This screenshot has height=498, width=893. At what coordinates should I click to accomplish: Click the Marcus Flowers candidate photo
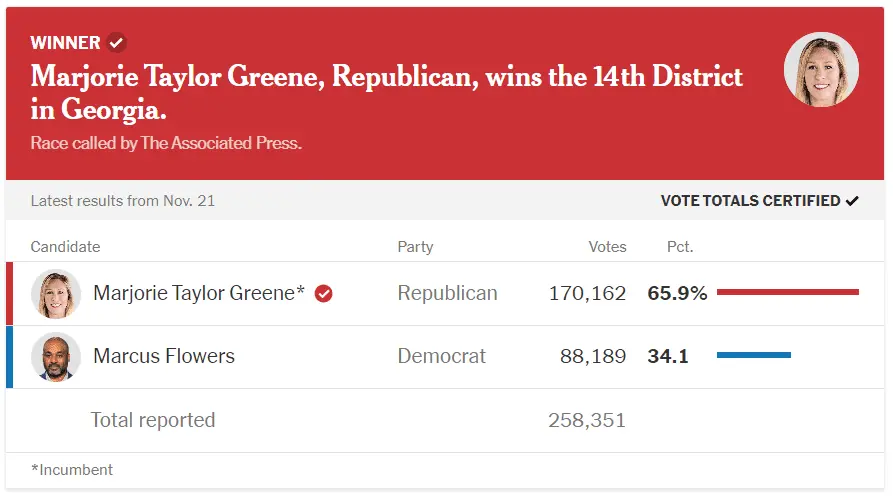(56, 357)
